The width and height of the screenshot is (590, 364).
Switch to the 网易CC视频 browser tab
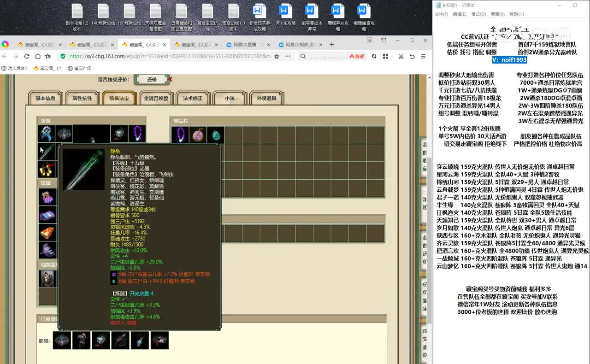(x=301, y=45)
